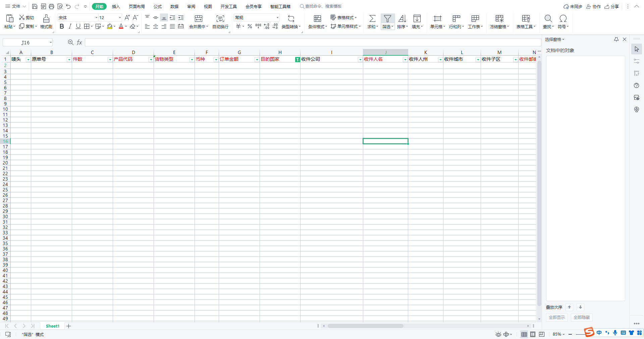Toggle the Filter (筛选) button

pos(387,18)
